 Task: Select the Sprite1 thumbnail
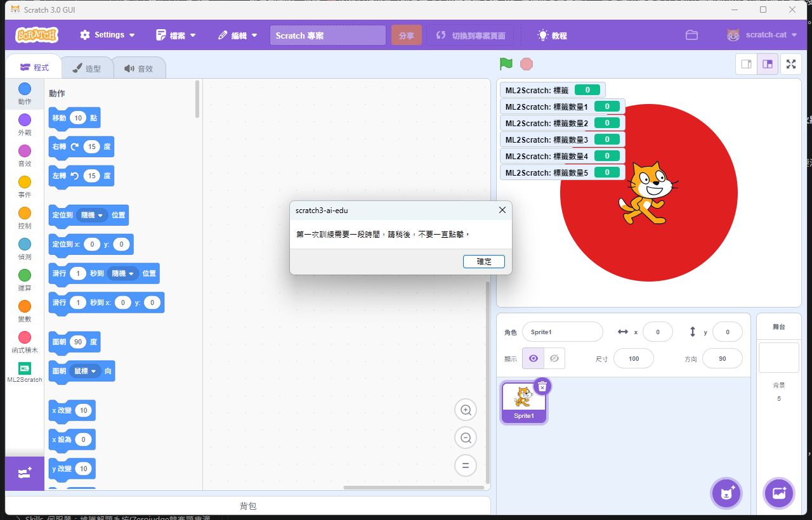tap(524, 403)
